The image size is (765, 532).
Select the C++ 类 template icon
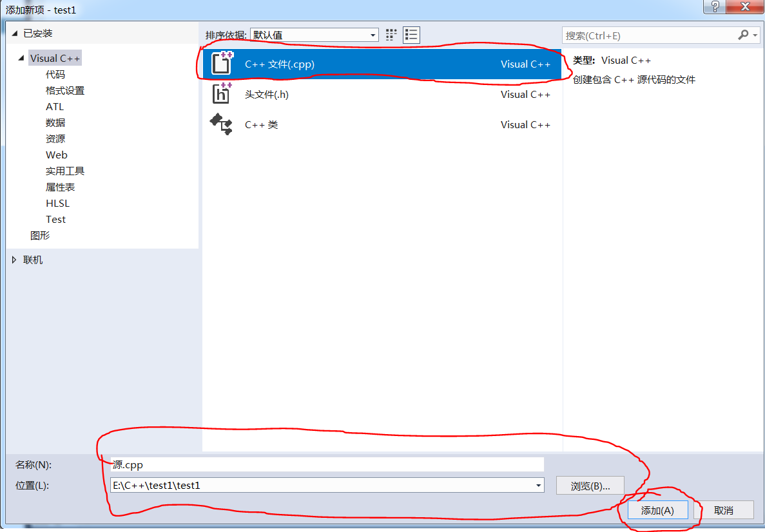pos(222,124)
